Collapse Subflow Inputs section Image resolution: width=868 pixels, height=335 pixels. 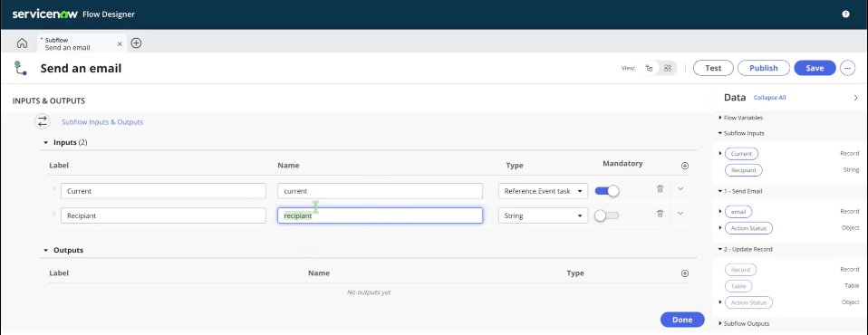click(719, 133)
